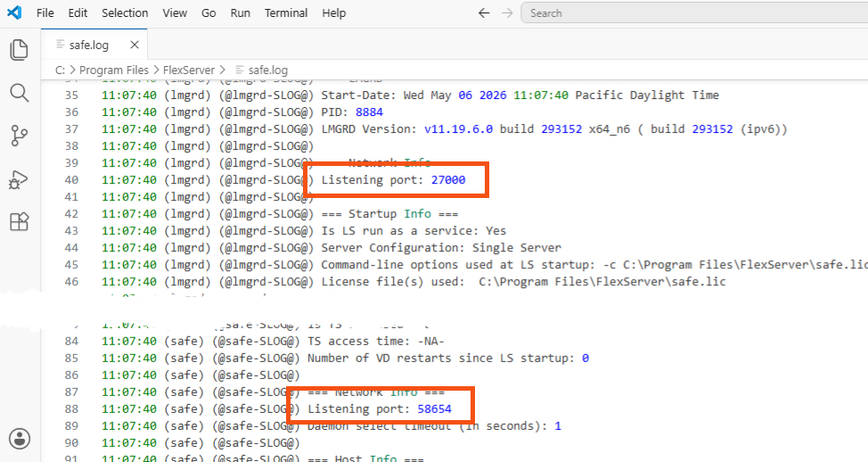Click the '=== Startup Info ===' text
Screen dimensions: 868x462
click(389, 214)
